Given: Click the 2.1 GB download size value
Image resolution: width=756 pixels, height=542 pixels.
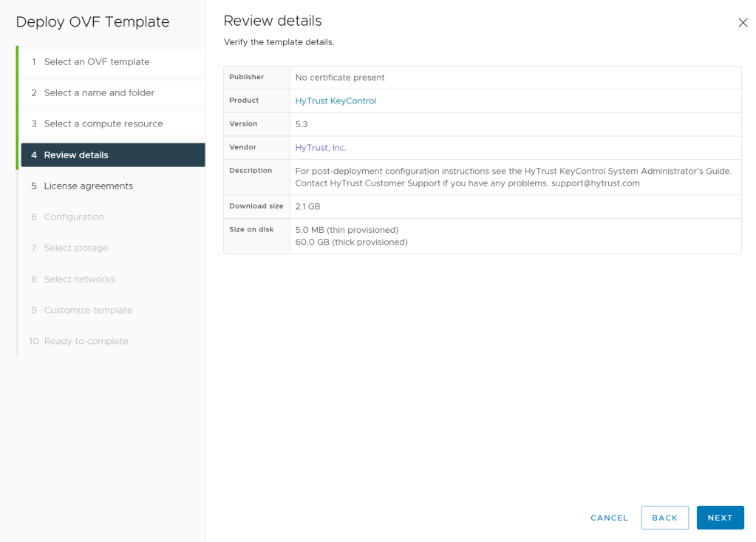Looking at the screenshot, I should [307, 207].
